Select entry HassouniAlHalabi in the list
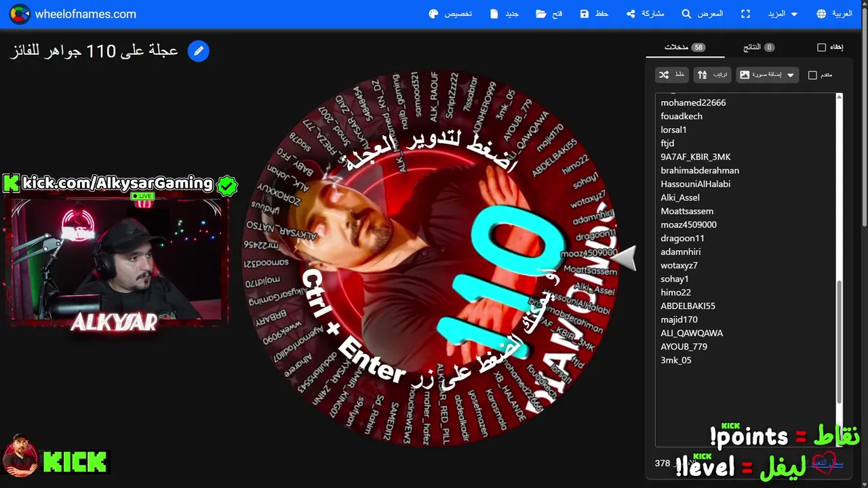868x488 pixels. [696, 184]
